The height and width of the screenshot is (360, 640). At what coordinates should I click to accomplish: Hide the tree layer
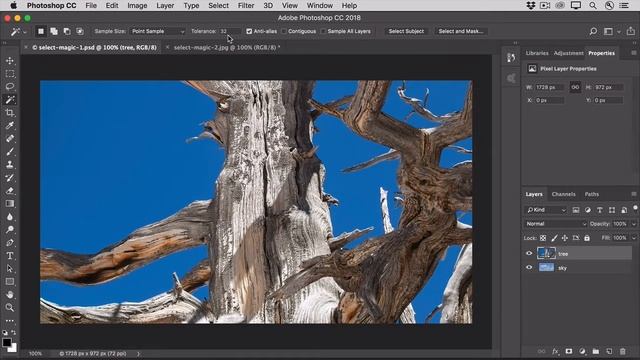pyautogui.click(x=529, y=253)
